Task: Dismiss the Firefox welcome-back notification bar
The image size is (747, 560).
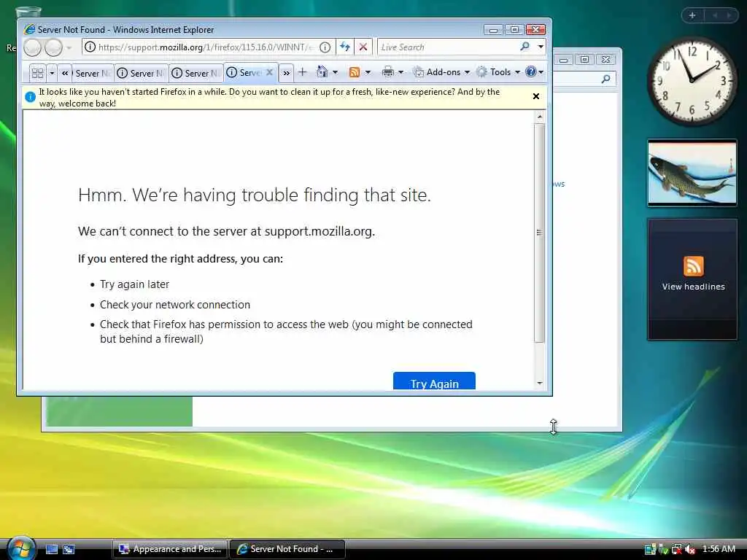Action: tap(536, 96)
